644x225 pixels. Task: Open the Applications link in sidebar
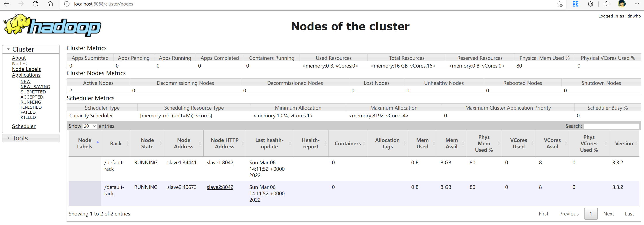[26, 75]
